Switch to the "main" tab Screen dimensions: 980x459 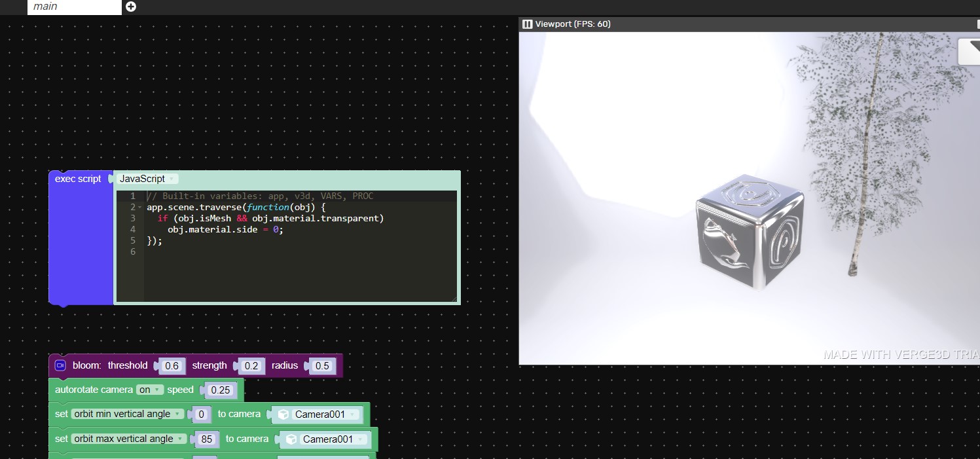click(75, 7)
